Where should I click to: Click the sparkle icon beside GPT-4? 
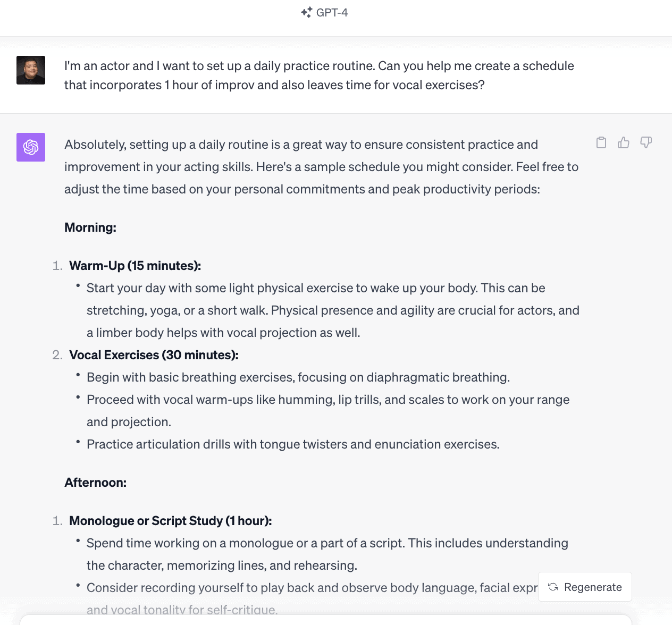pyautogui.click(x=306, y=13)
